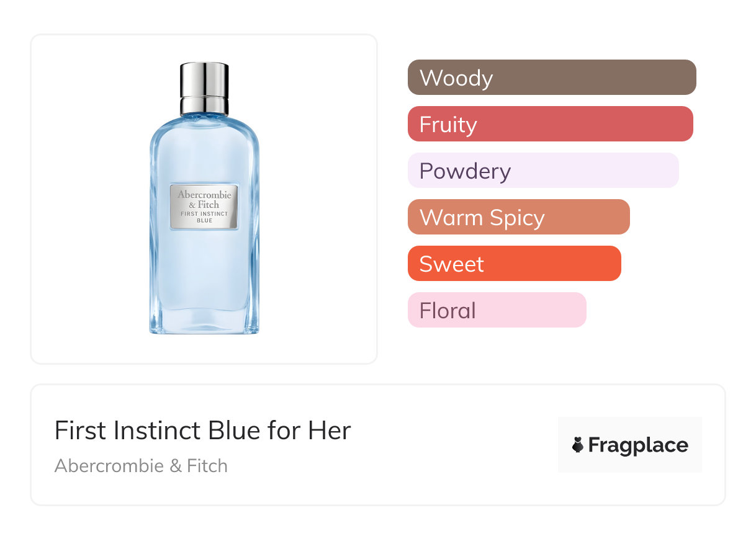Select the red Fruity accord bar

(550, 124)
